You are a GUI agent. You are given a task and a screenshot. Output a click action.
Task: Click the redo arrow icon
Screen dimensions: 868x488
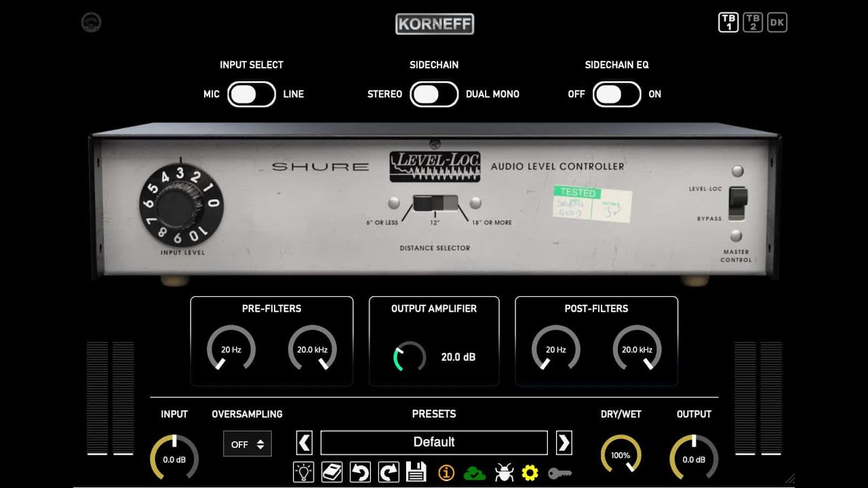pyautogui.click(x=389, y=472)
